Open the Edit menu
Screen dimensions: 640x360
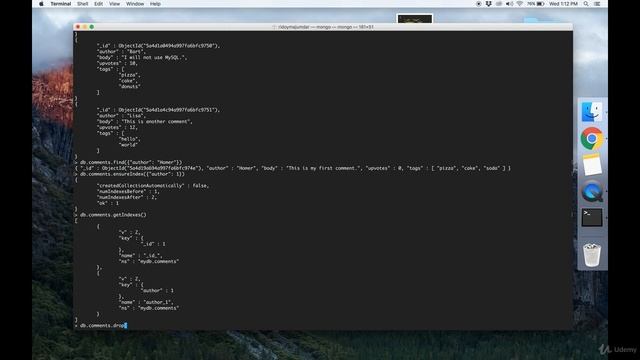point(98,4)
